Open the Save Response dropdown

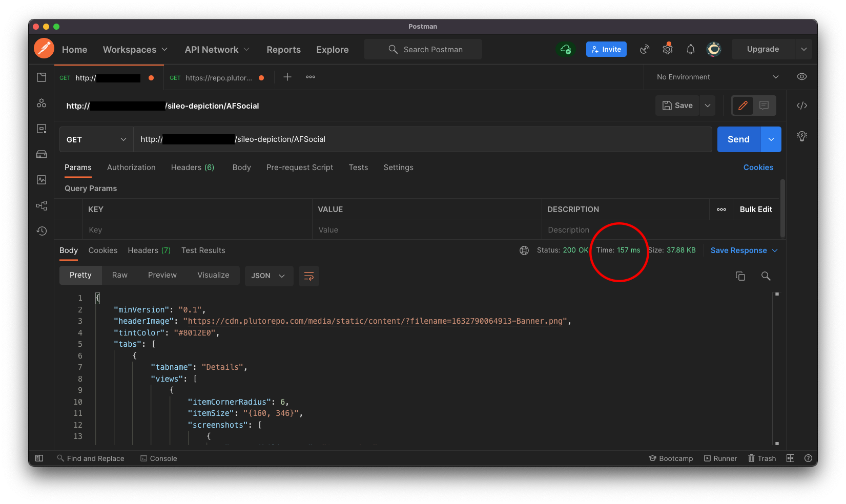coord(744,250)
